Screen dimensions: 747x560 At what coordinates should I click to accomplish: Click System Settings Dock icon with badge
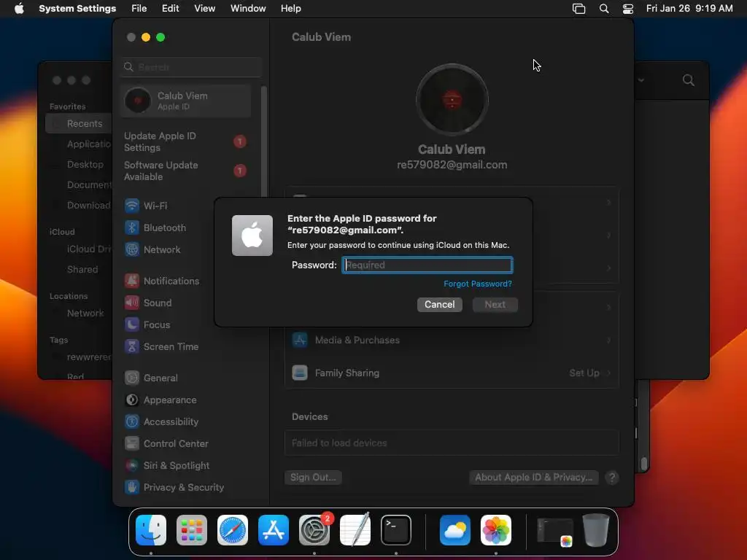[x=314, y=530]
